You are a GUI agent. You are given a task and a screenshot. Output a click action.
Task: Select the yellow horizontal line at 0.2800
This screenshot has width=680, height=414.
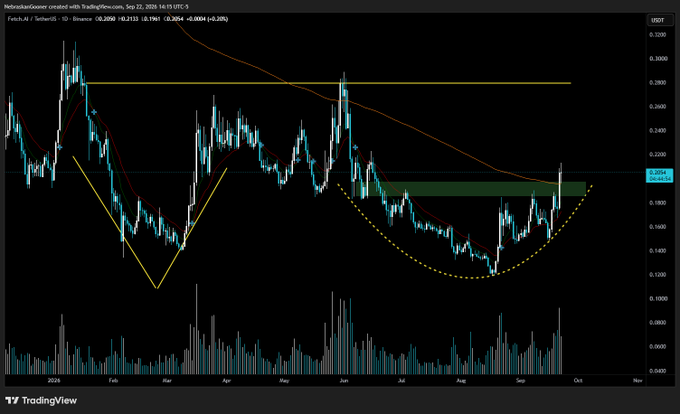(x=328, y=83)
